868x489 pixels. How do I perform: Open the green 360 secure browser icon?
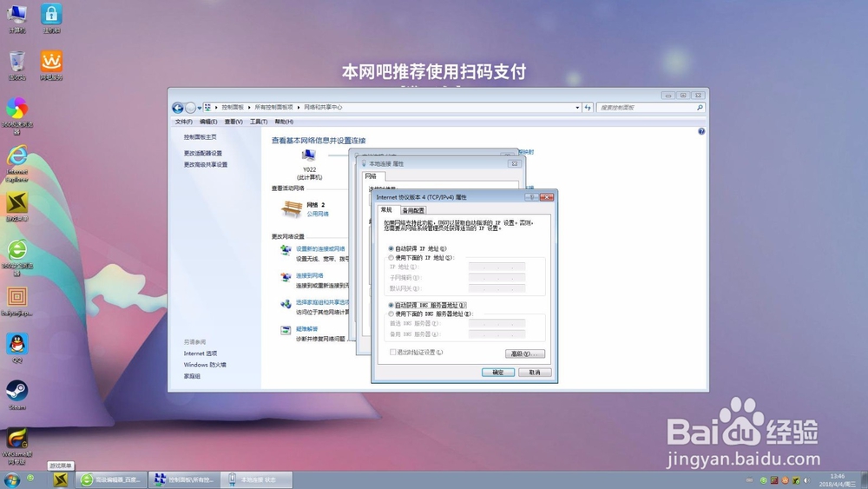(x=17, y=257)
